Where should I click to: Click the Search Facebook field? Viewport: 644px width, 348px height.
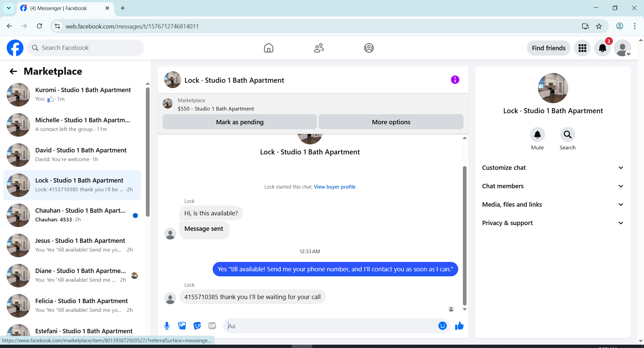86,48
